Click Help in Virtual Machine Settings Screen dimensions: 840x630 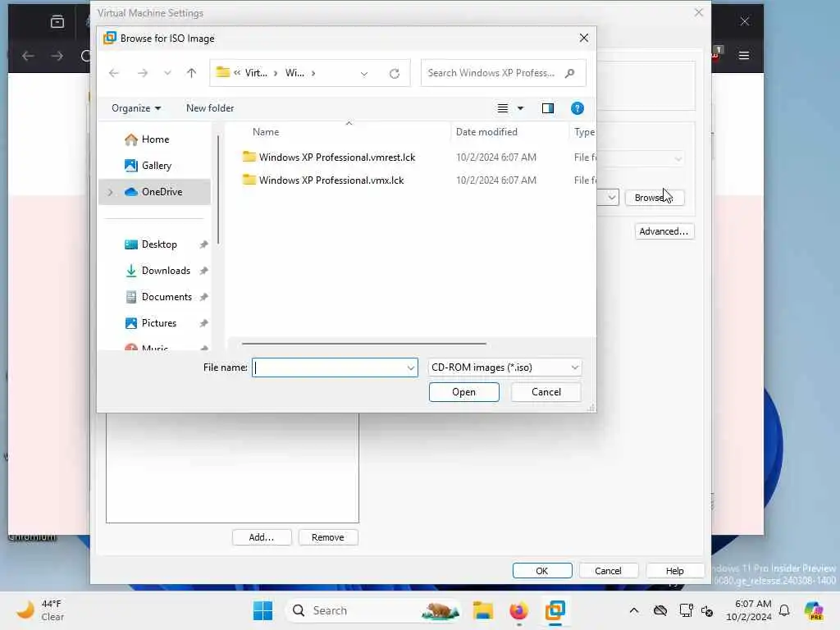pyautogui.click(x=675, y=571)
